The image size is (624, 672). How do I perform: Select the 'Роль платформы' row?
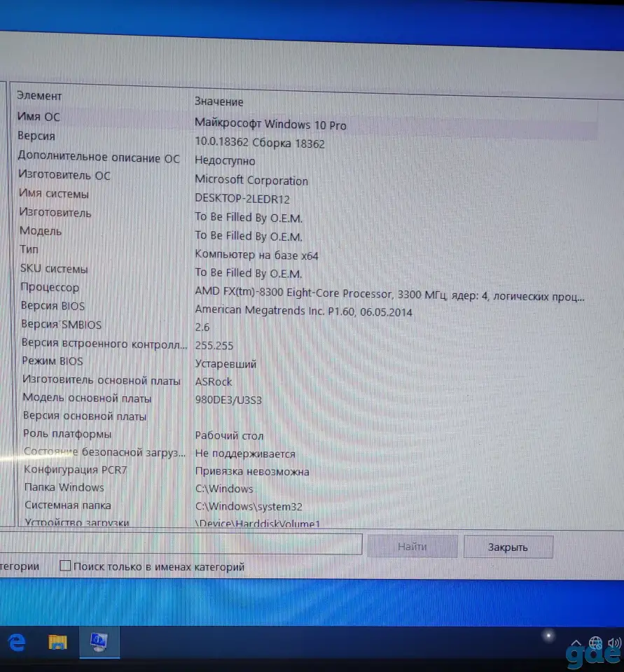pyautogui.click(x=67, y=434)
